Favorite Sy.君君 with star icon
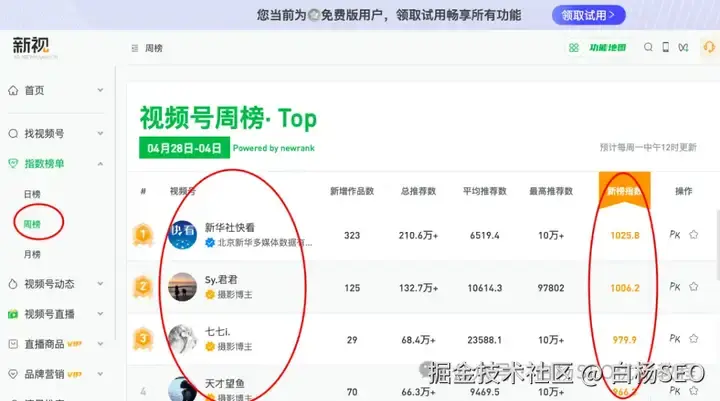This screenshot has width=720, height=401. [693, 287]
